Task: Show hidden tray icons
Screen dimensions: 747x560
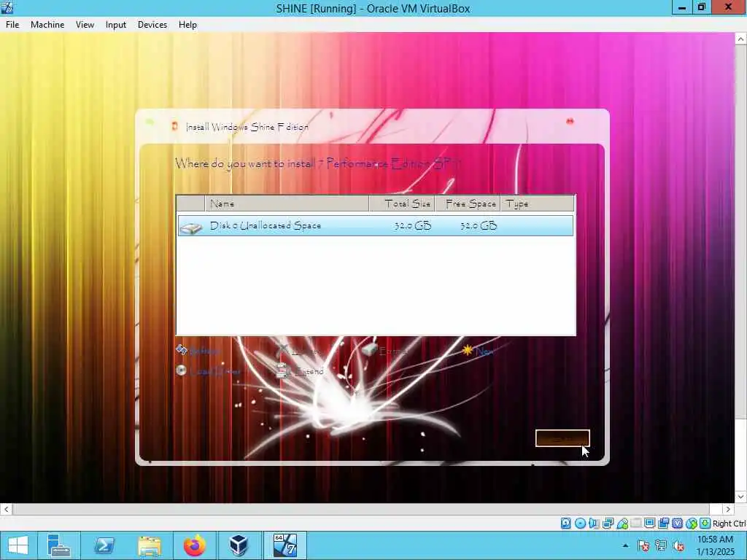Action: click(x=625, y=545)
